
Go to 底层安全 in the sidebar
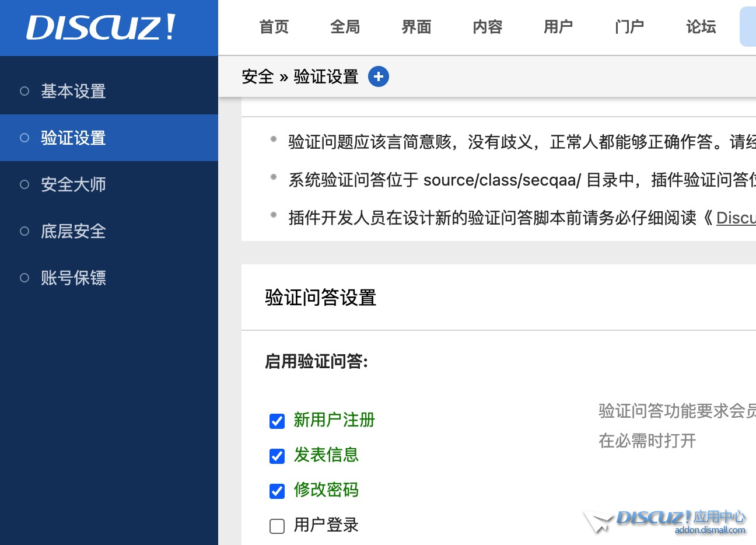point(73,231)
